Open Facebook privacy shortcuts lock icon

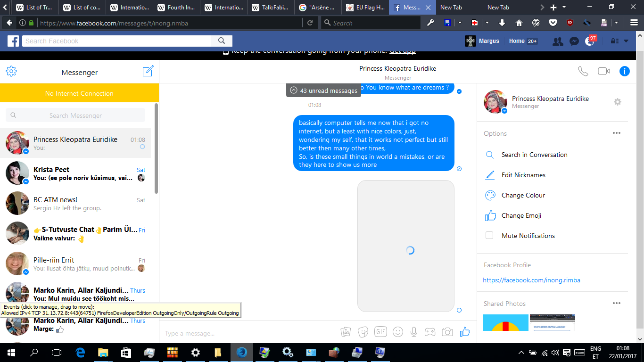[x=615, y=41]
